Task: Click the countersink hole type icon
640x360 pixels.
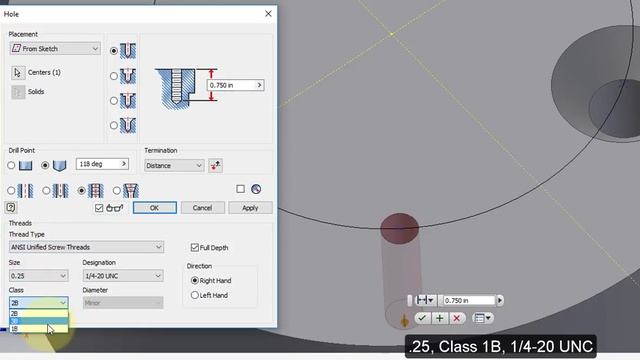Action: tap(128, 125)
